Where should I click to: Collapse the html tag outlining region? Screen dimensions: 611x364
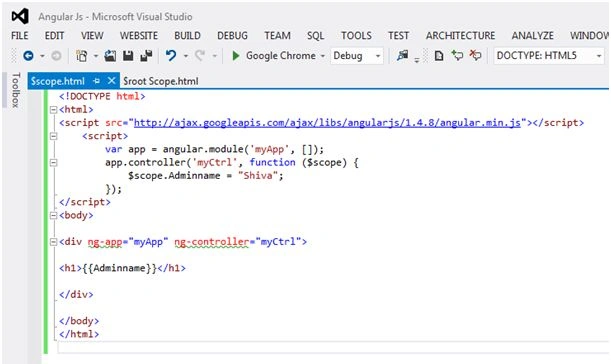[53, 110]
